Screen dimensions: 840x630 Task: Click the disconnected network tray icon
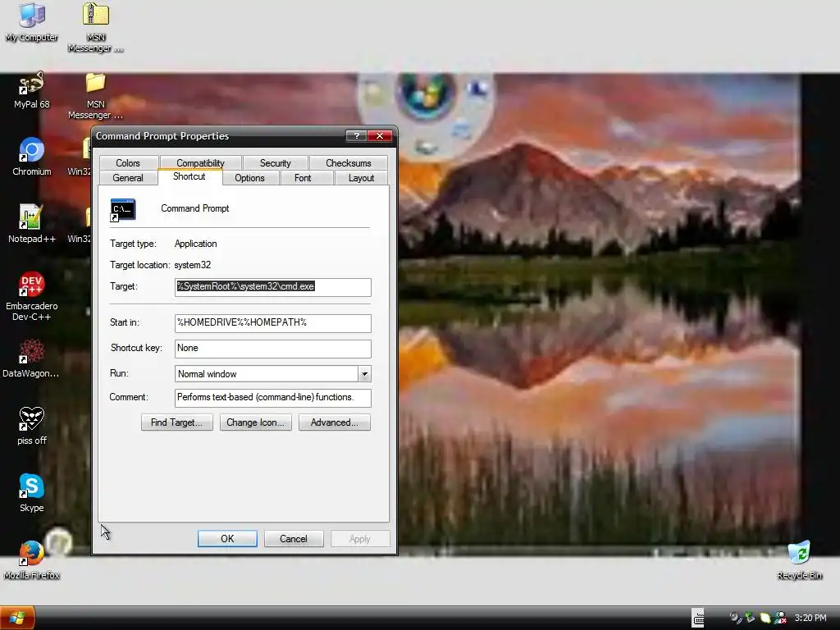point(781,618)
